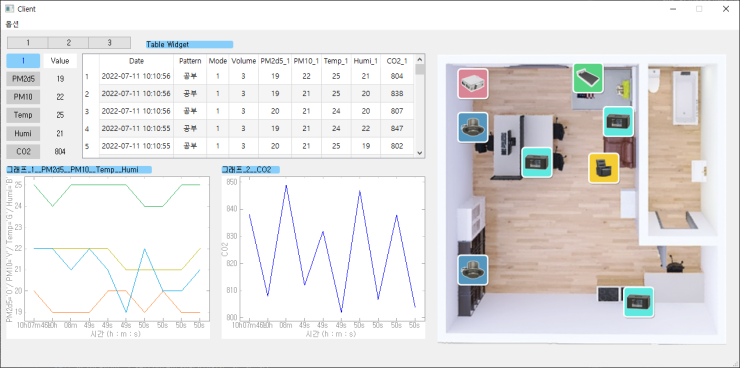Click the PM2d5 value 19 in left panel

click(60, 79)
